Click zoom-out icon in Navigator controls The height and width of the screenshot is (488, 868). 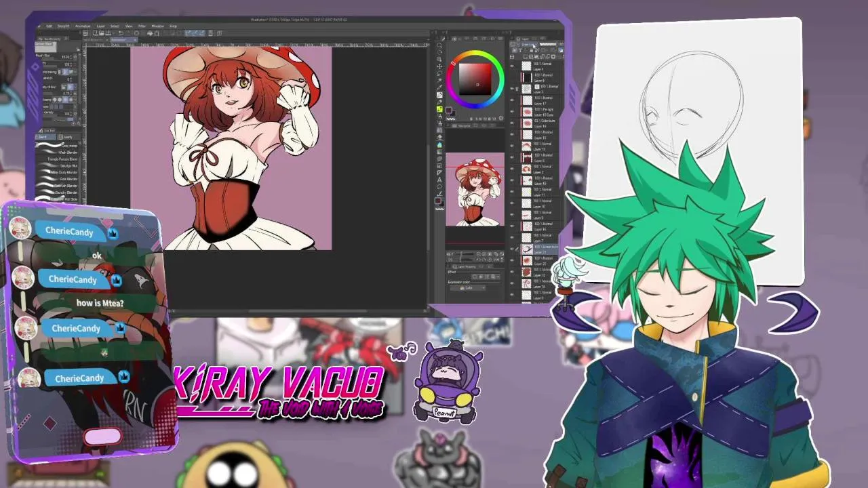tap(479, 254)
